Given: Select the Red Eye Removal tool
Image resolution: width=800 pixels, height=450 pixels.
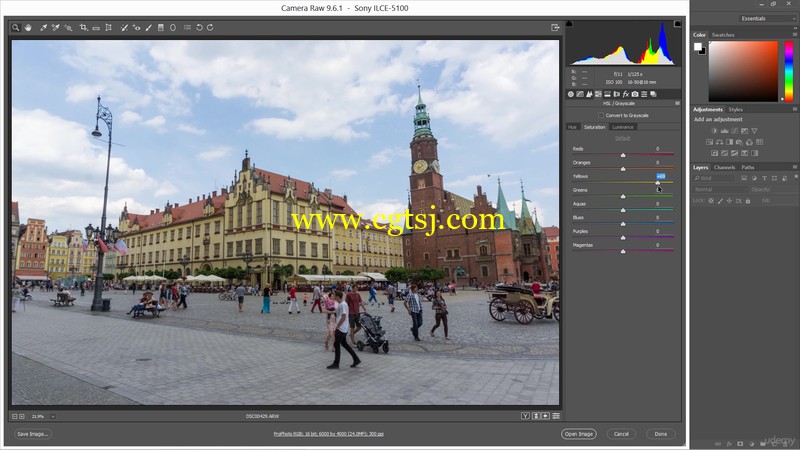Looking at the screenshot, I should coord(136,28).
